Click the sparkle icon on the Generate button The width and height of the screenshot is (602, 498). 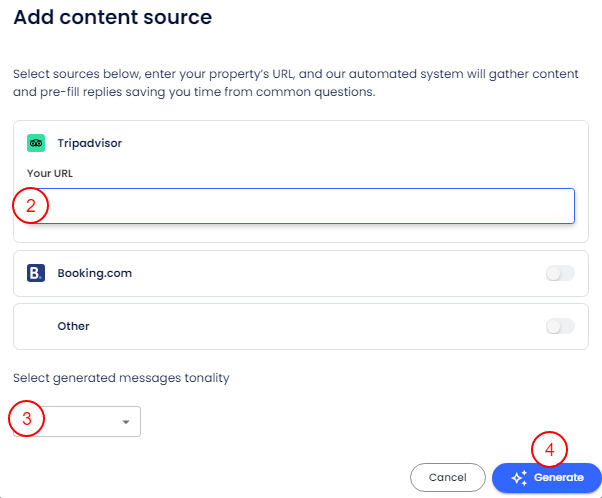(x=519, y=478)
